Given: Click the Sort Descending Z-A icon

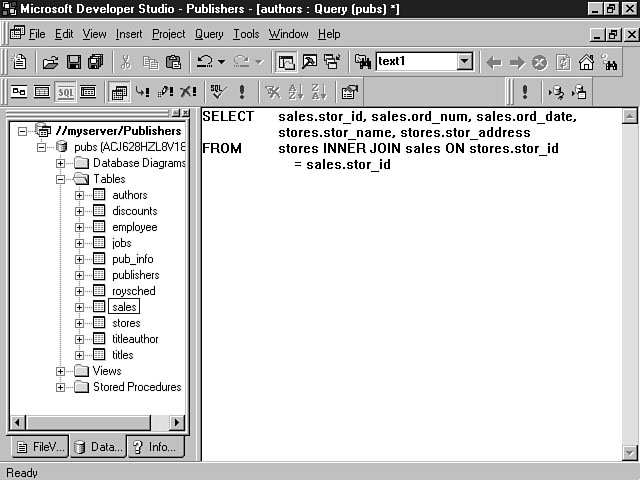Looking at the screenshot, I should (319, 92).
